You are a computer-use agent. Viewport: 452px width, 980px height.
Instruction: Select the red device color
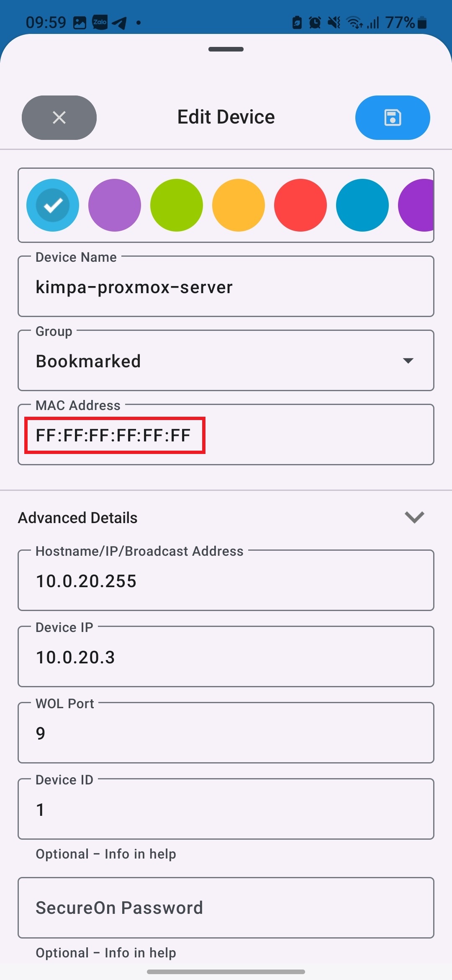click(300, 205)
